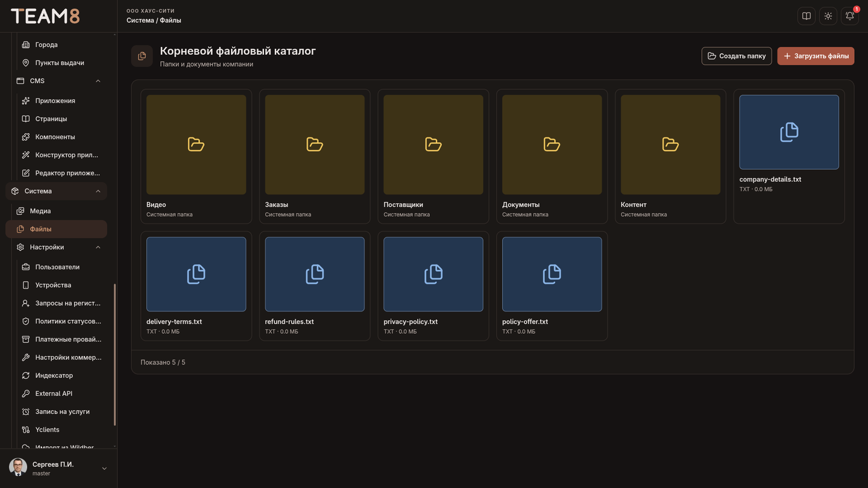Select the refund-rules.txt file name

tap(289, 322)
